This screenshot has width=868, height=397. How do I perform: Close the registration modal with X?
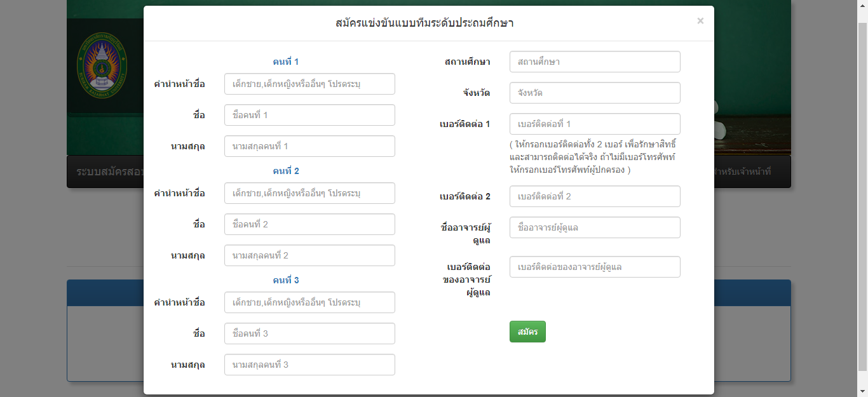pyautogui.click(x=700, y=21)
